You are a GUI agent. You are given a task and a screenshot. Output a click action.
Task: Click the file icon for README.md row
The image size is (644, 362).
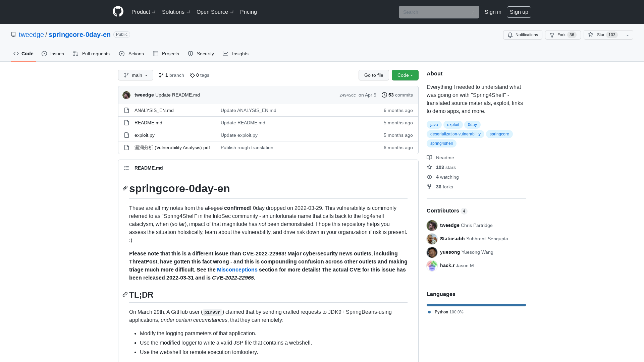coord(126,123)
